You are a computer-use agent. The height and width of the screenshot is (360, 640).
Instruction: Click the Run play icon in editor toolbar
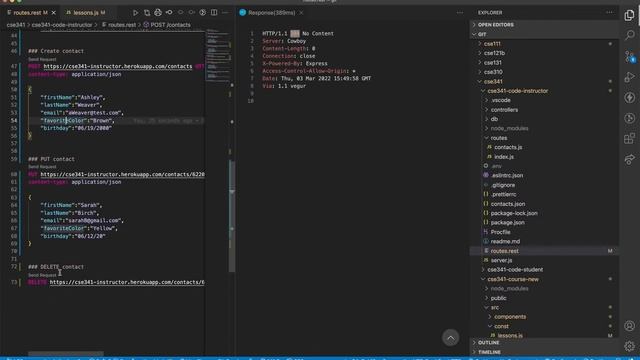(x=135, y=13)
